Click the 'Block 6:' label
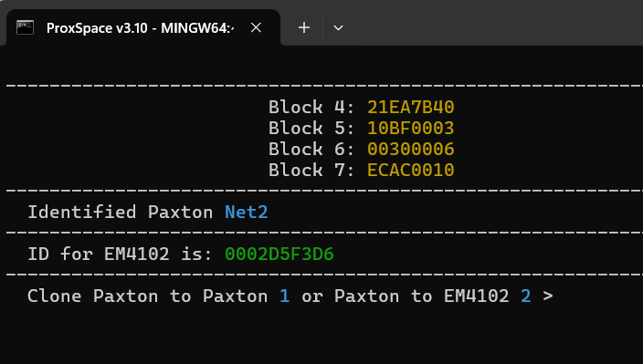The image size is (643, 364). (x=311, y=149)
